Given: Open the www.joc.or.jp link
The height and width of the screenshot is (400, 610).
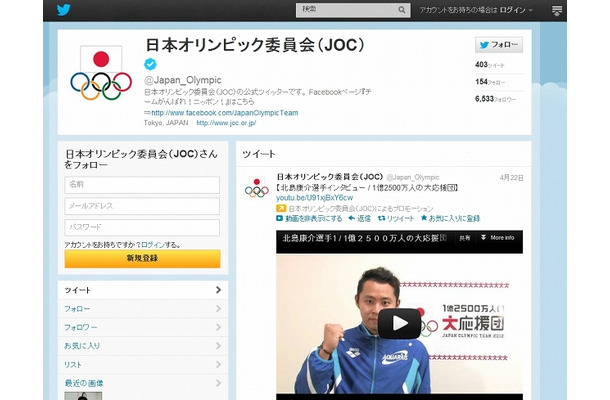Looking at the screenshot, I should 226,123.
